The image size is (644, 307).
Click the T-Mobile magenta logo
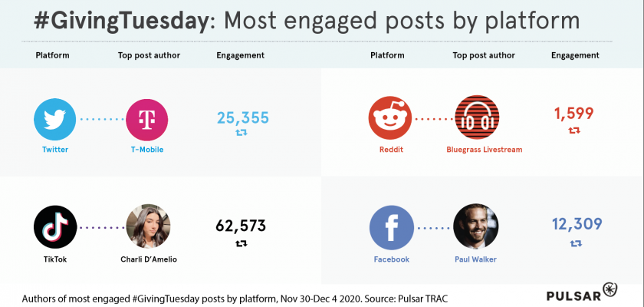pyautogui.click(x=147, y=120)
